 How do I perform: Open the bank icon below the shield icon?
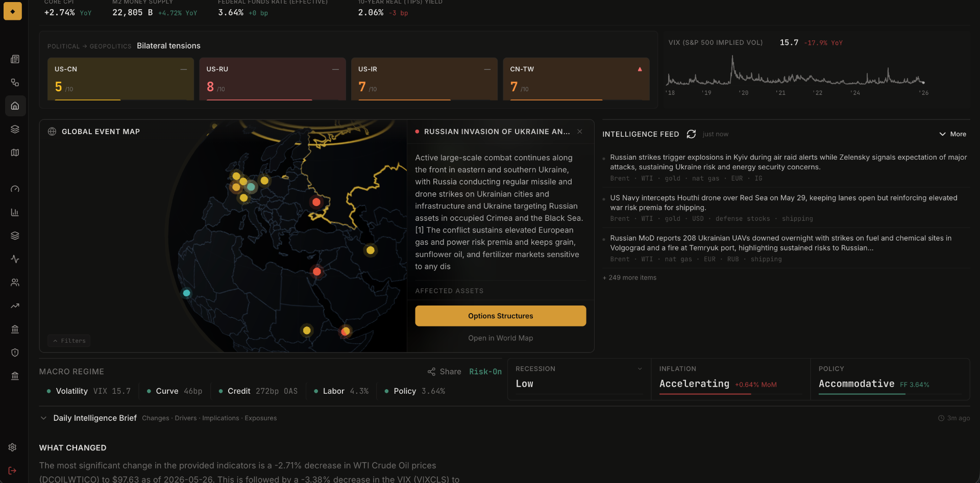tap(15, 376)
